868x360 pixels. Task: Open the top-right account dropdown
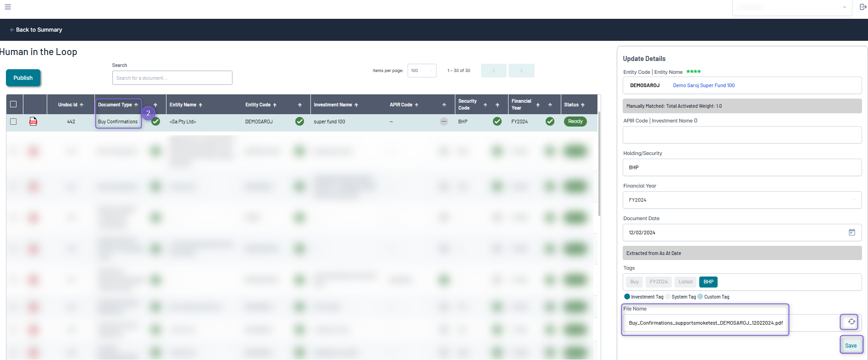point(792,7)
